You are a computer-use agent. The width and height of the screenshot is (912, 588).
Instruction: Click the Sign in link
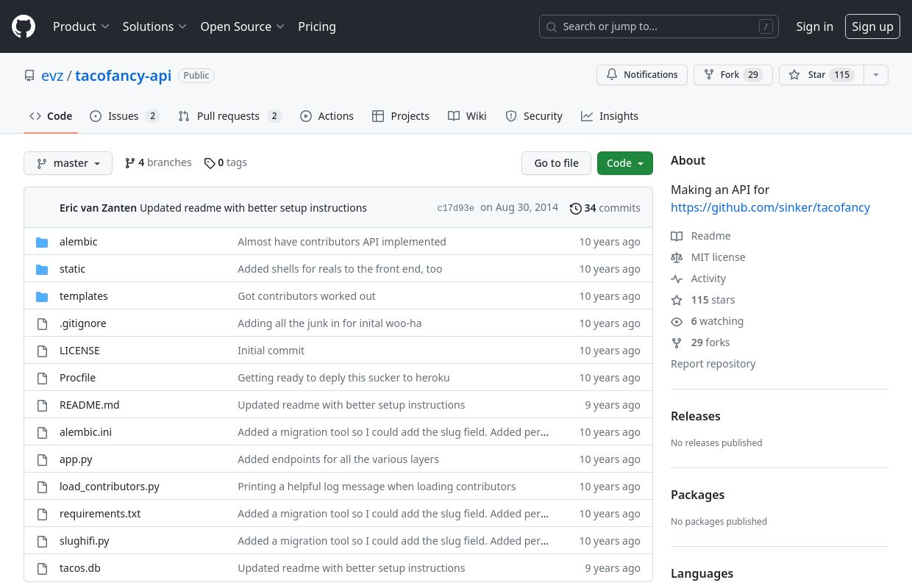[x=815, y=26]
